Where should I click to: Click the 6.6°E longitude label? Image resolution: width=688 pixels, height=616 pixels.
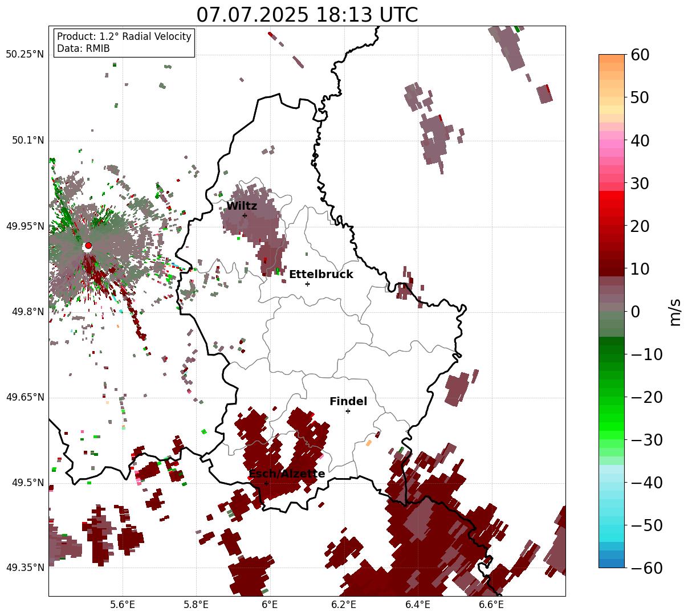tap(491, 605)
